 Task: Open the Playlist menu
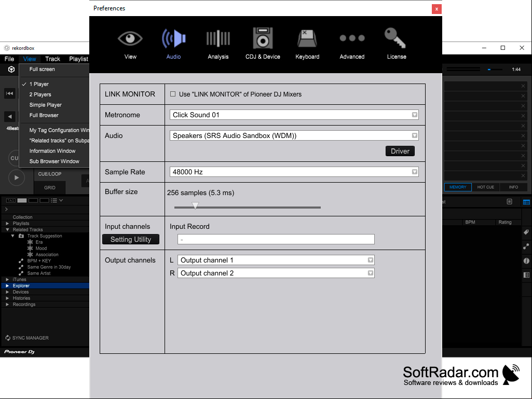click(78, 59)
